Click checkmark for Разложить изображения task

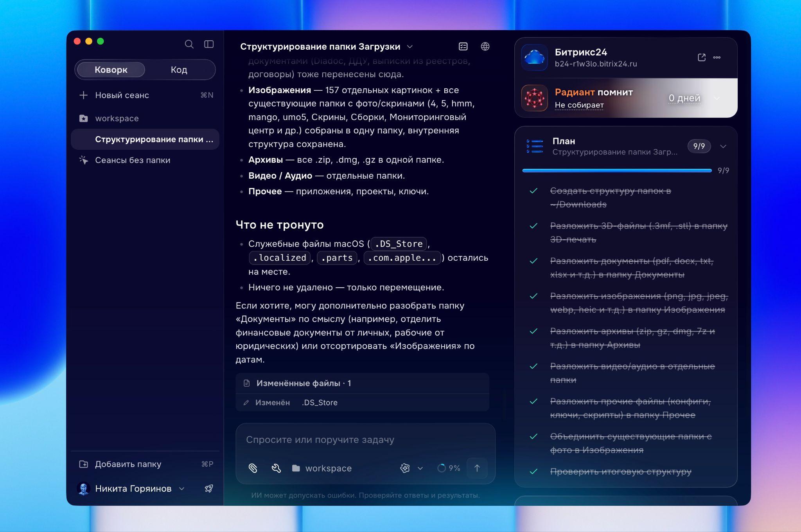pos(533,296)
